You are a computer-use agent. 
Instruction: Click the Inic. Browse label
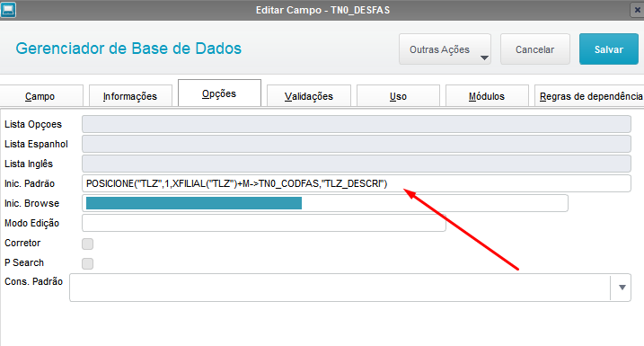point(31,203)
